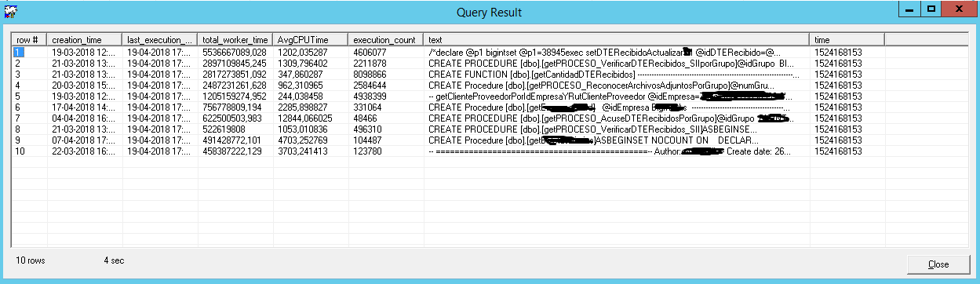Select total_worker_time value 5536667089,028

(x=235, y=52)
